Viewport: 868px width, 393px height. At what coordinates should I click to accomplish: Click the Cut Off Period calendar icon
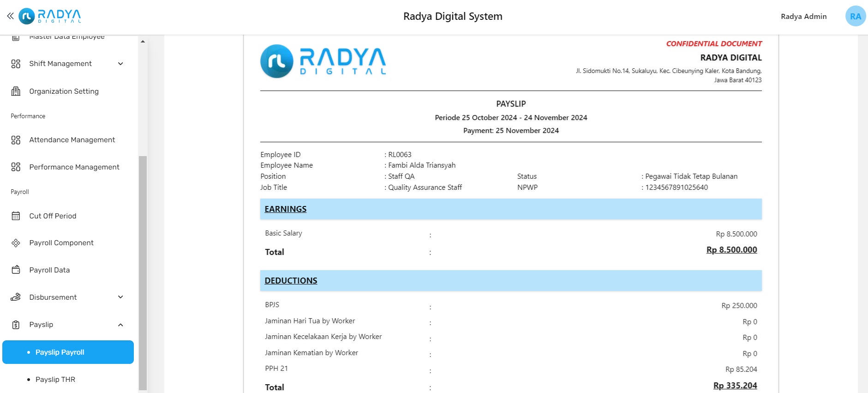coord(16,216)
